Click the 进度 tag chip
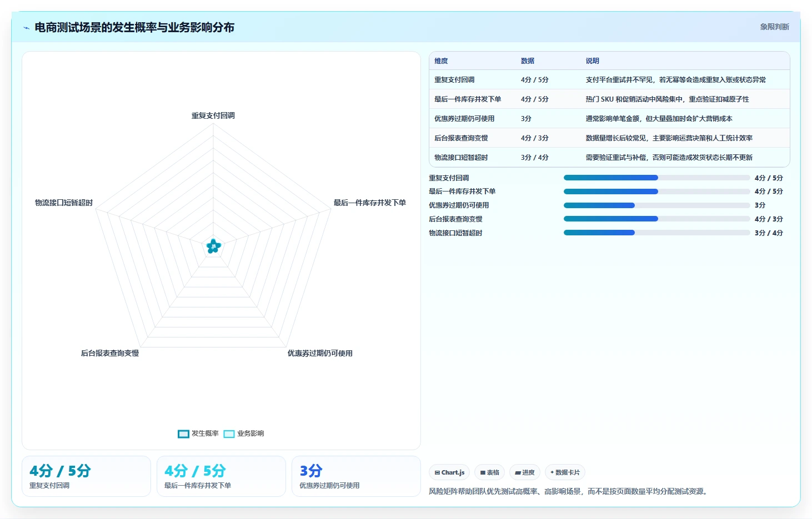 tap(525, 472)
